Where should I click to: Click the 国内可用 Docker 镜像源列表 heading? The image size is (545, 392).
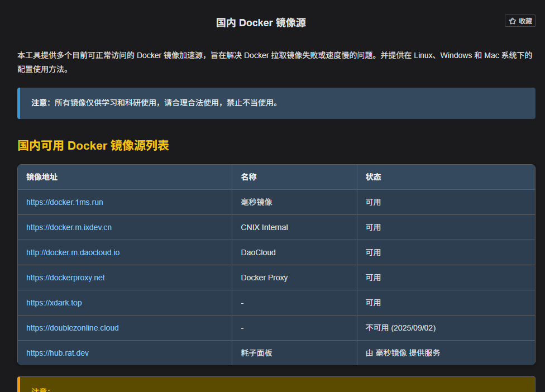[93, 145]
